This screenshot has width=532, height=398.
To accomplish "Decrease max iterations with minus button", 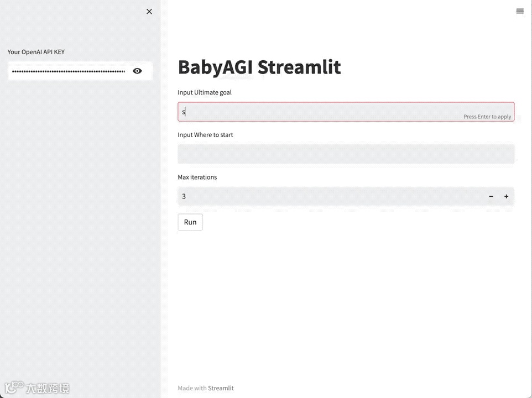I will pos(491,196).
